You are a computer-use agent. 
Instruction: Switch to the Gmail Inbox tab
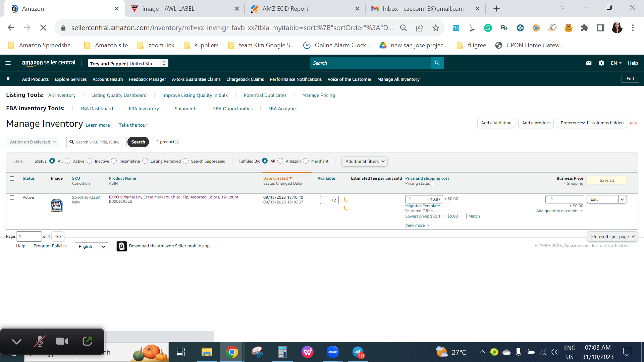425,9
